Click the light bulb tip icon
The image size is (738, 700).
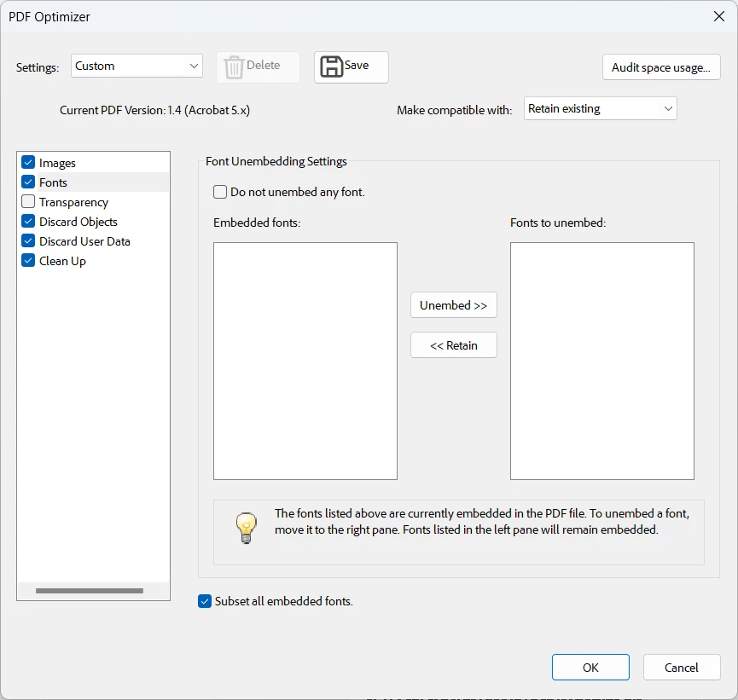(247, 528)
